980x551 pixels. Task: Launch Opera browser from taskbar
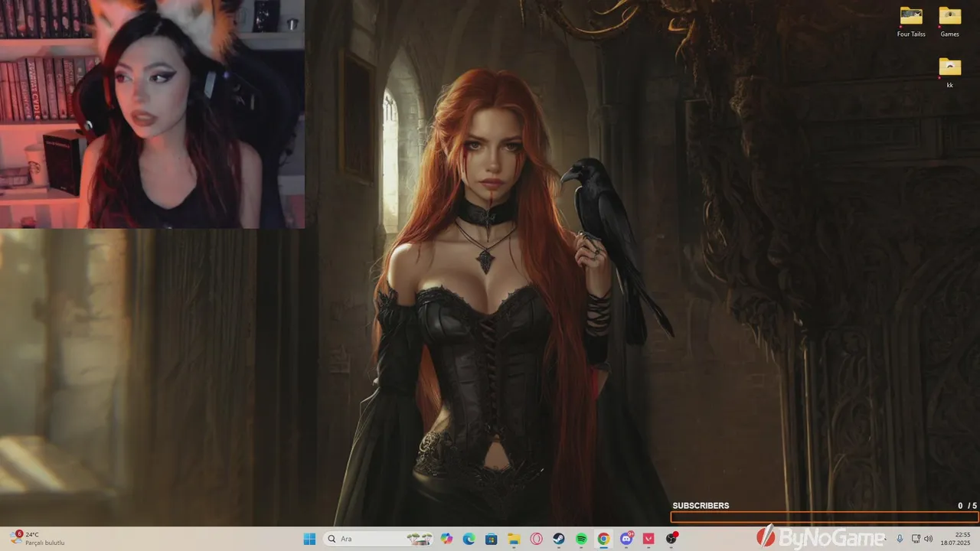(537, 539)
